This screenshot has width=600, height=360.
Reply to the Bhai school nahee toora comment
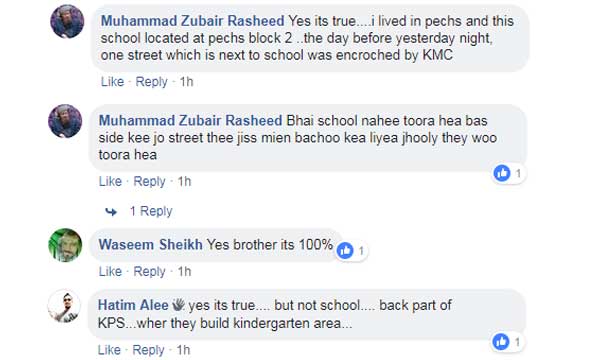149,181
